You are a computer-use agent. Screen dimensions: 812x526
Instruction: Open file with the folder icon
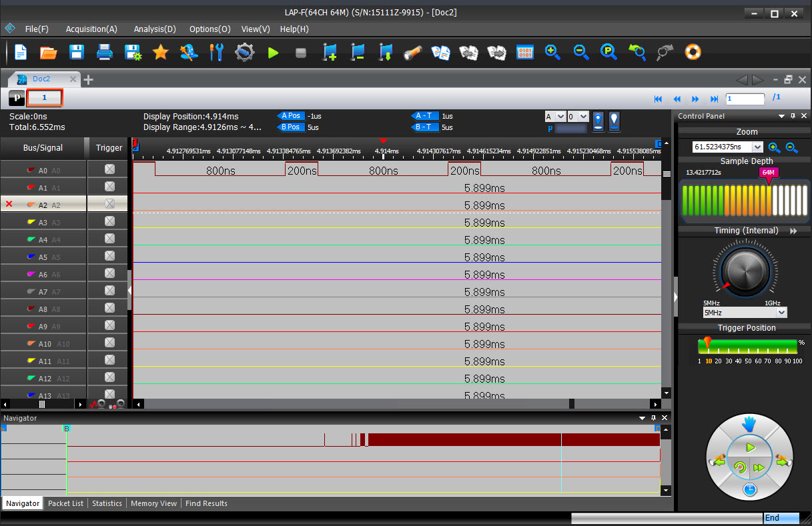click(49, 52)
